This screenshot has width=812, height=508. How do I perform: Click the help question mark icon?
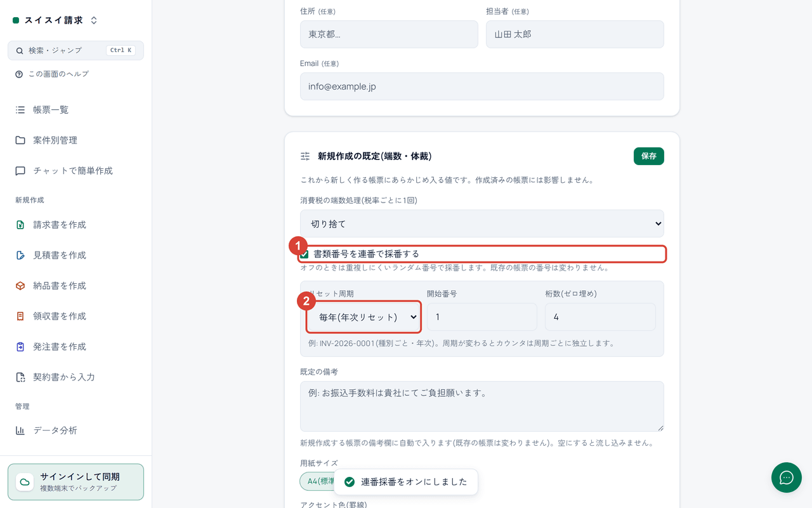(19, 74)
